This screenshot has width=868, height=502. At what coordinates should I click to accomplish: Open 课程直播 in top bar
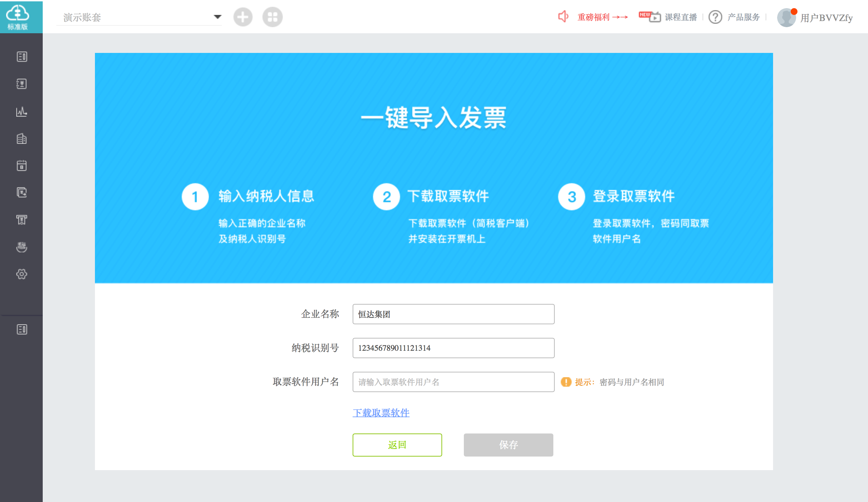coord(680,17)
